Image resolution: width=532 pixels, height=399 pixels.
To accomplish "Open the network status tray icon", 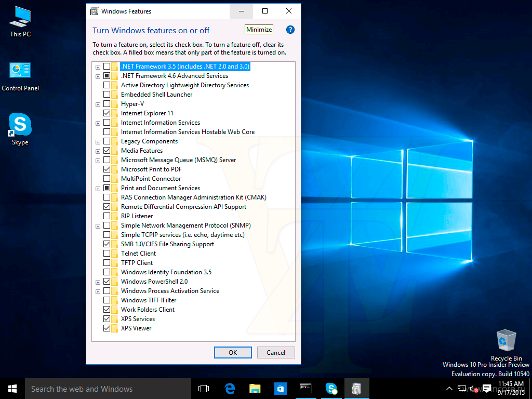I will click(x=461, y=389).
